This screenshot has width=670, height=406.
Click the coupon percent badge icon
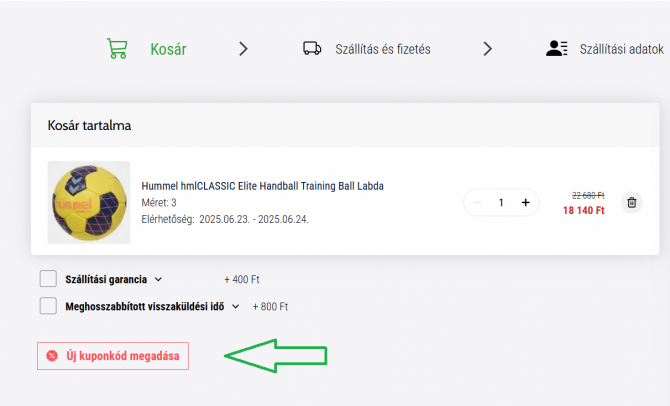[52, 356]
